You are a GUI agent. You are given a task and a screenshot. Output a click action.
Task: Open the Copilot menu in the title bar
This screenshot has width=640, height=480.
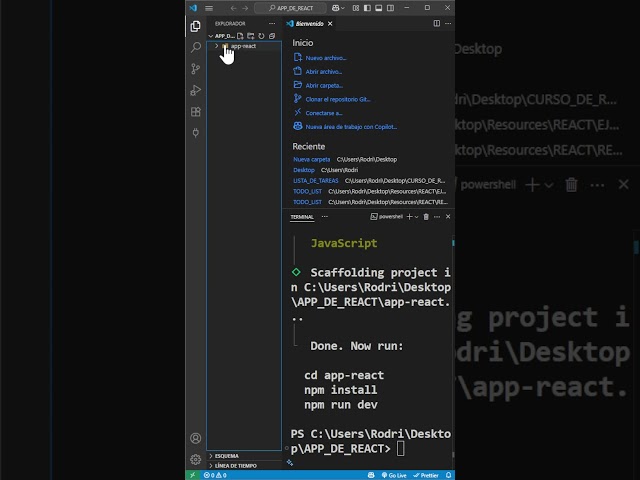pyautogui.click(x=338, y=8)
